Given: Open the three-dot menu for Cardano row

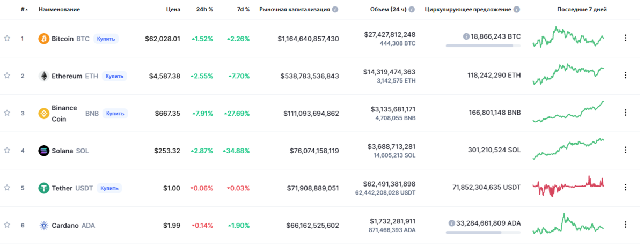Looking at the screenshot, I should pos(625,225).
